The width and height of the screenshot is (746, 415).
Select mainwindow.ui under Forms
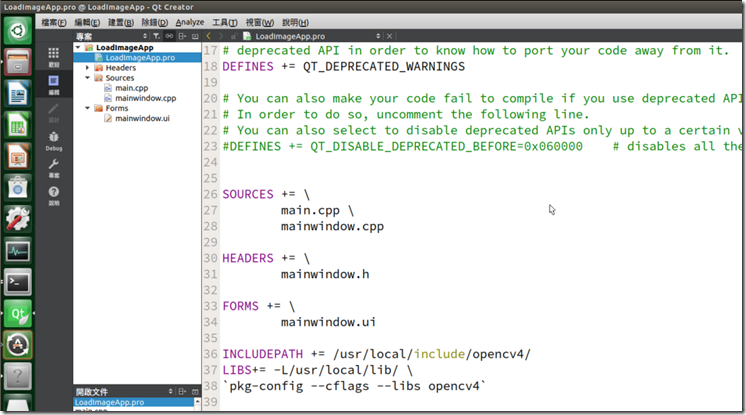coord(142,119)
